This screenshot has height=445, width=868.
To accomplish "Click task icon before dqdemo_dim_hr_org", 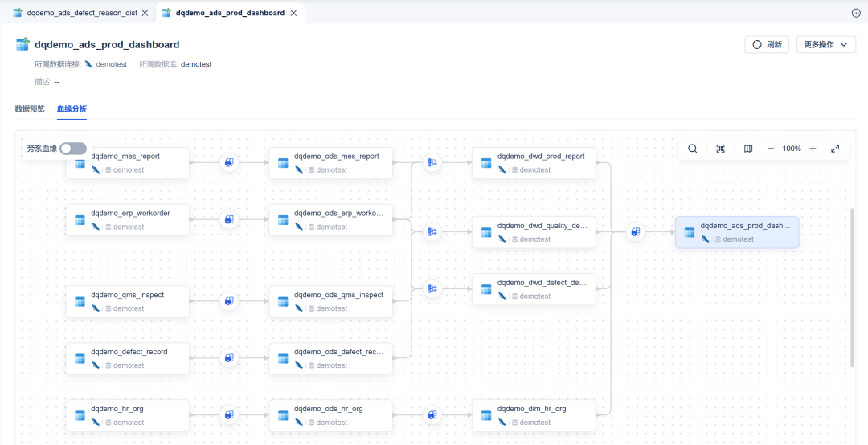I will 432,415.
